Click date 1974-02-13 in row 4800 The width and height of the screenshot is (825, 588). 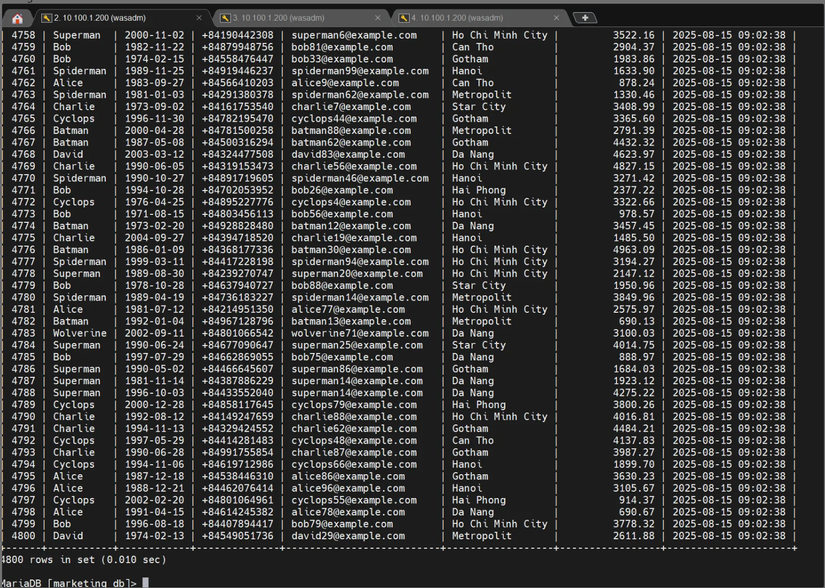[x=155, y=536]
